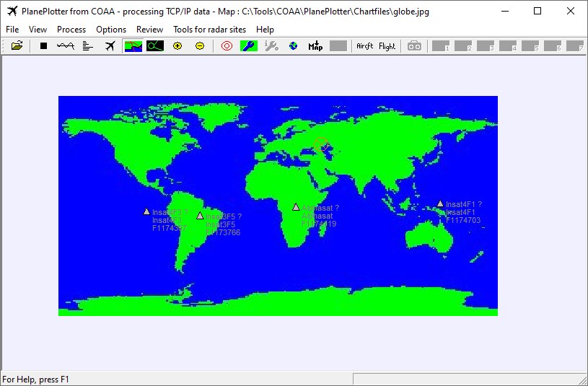Click the red concentric circles target icon
Image resolution: width=588 pixels, height=386 pixels.
click(x=227, y=46)
